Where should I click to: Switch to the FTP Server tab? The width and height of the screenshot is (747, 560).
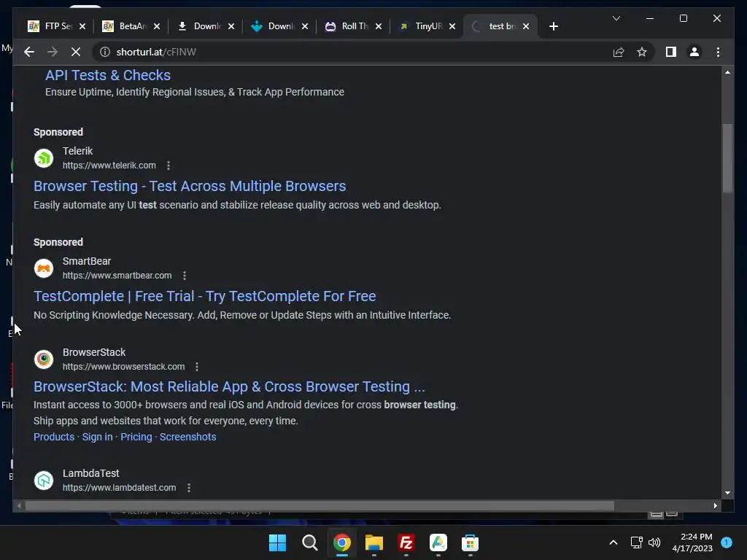(51, 26)
